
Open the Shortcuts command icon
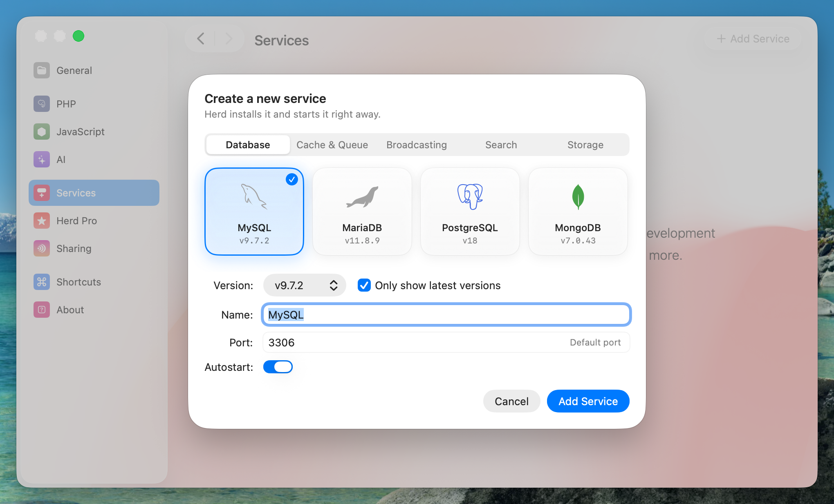(x=42, y=282)
